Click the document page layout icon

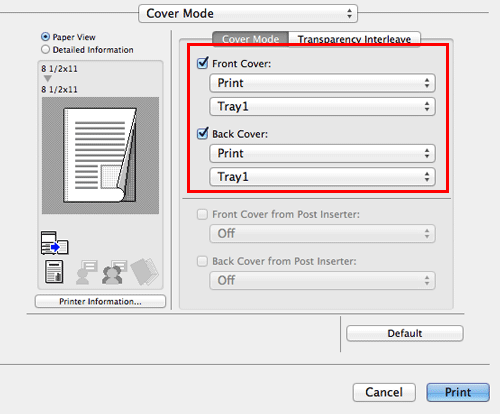(54, 272)
